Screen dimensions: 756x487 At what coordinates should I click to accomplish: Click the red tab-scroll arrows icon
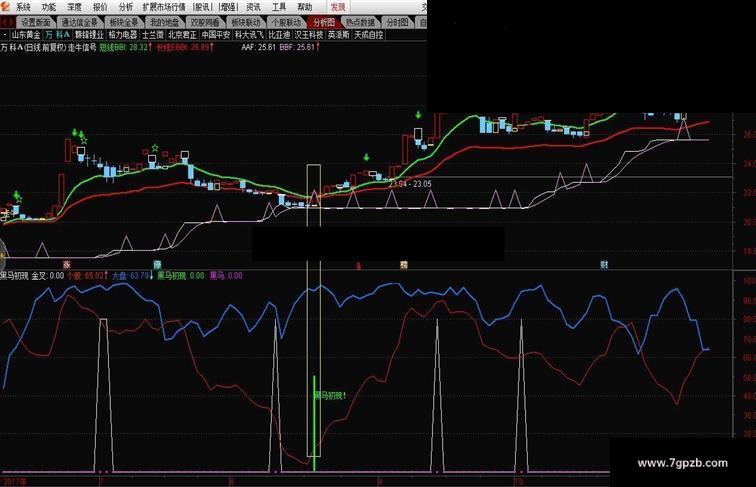click(7, 22)
